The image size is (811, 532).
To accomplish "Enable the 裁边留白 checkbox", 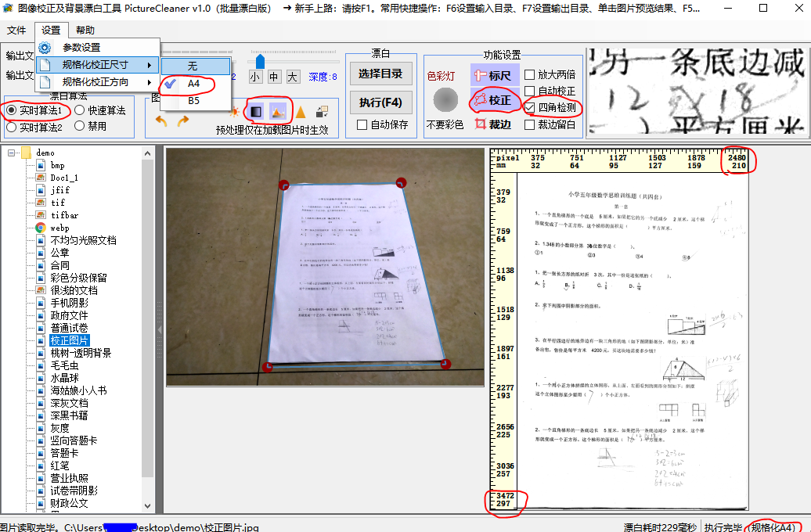I will tap(530, 124).
